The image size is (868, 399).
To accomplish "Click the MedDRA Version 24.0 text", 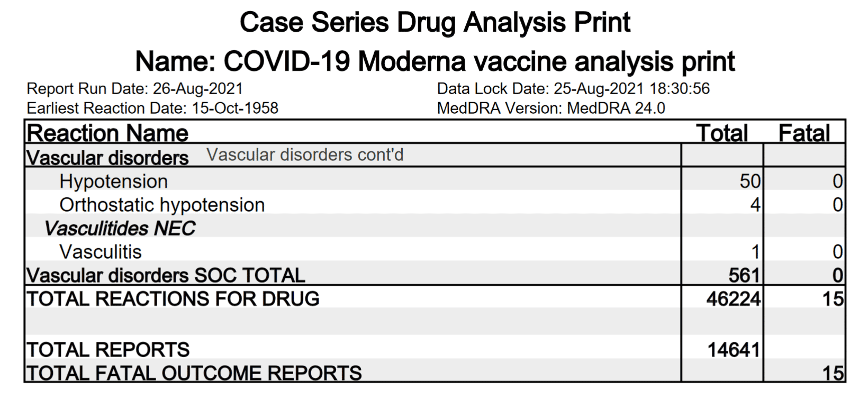I will point(550,108).
